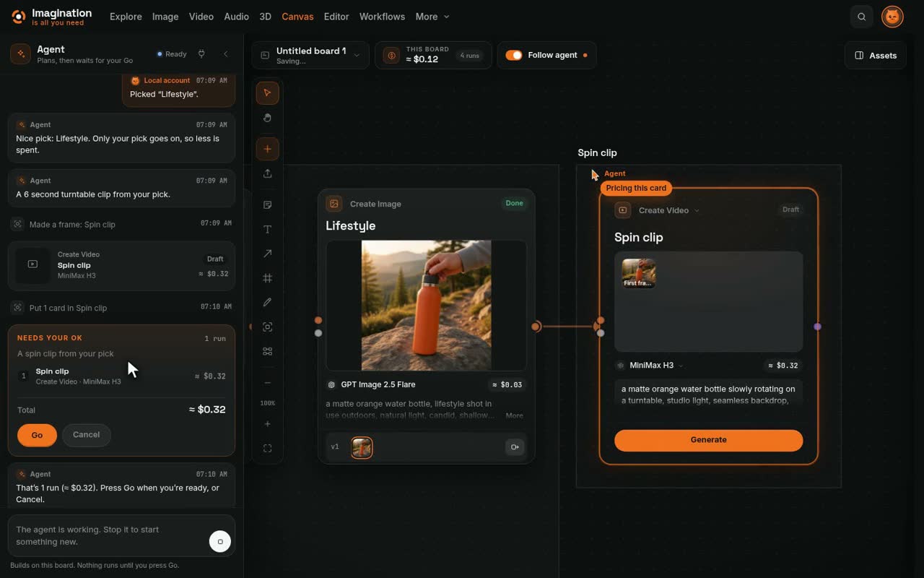Collapse the Agent panel with the chevron
This screenshot has width=924, height=578.
tap(225, 54)
